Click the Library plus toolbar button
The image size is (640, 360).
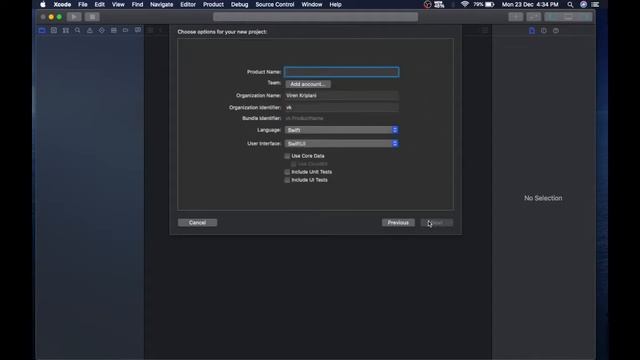pos(516,17)
